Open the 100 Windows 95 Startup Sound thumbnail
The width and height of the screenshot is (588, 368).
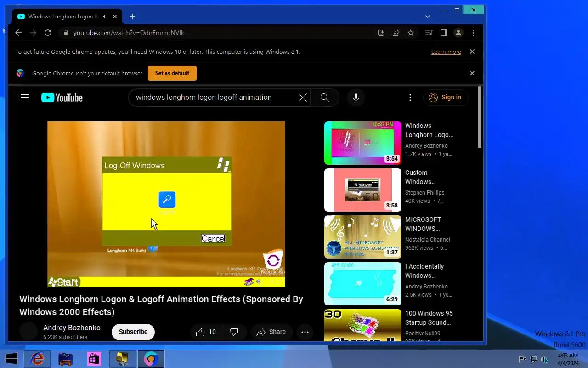363,325
